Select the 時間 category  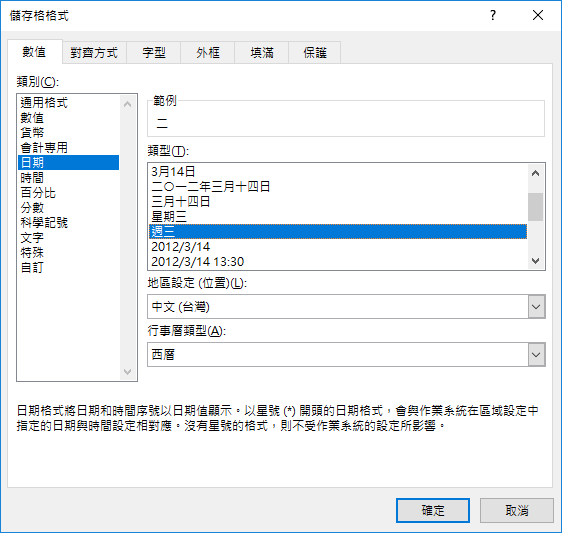(x=68, y=177)
